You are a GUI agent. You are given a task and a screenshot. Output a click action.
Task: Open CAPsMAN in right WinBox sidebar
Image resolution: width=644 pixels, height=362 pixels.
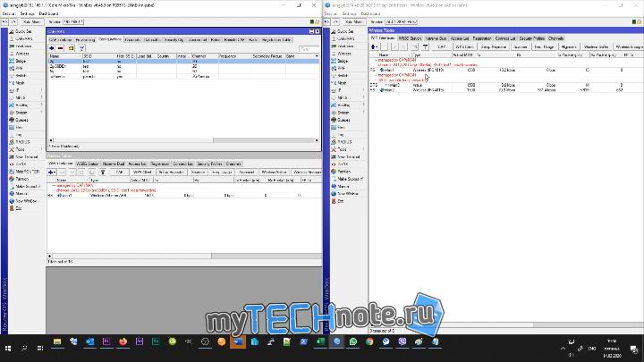[x=346, y=38]
